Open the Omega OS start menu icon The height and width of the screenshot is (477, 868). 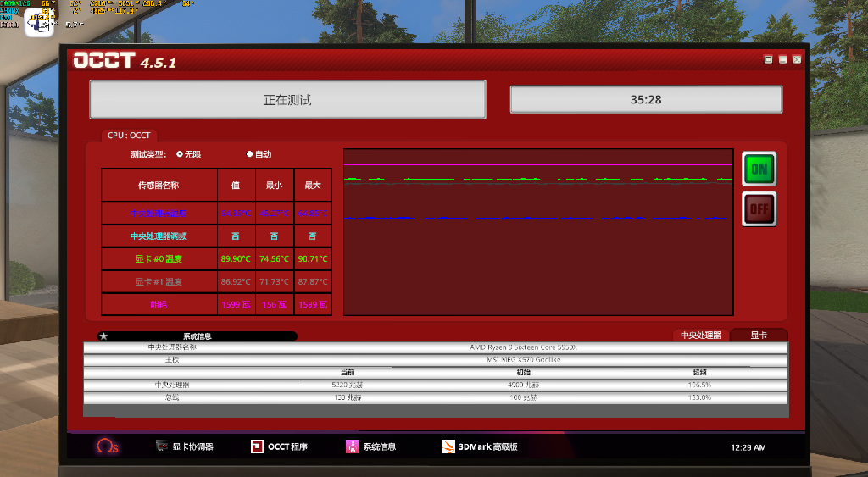point(108,446)
